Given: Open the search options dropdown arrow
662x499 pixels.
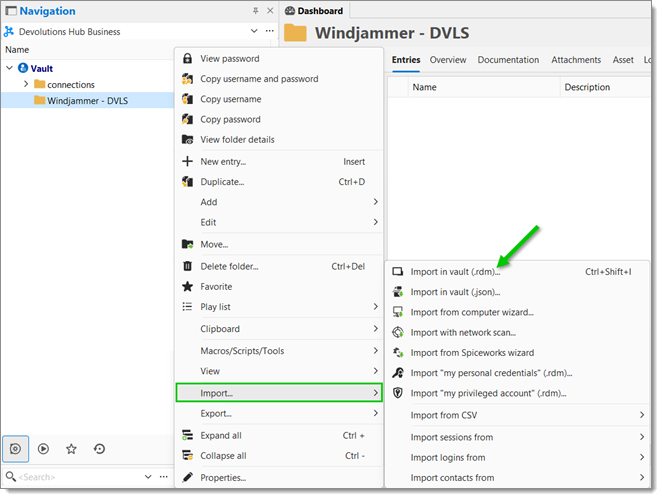Looking at the screenshot, I should 148,477.
